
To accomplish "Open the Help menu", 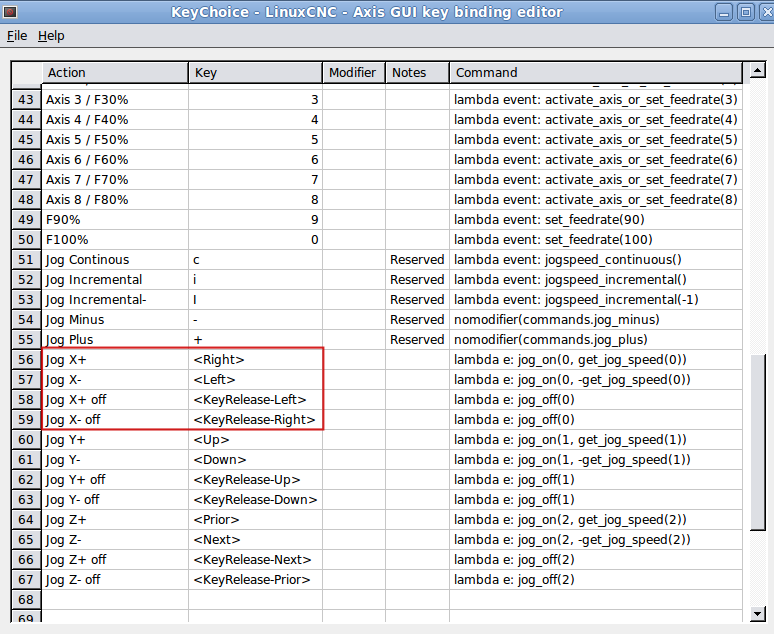I will 51,36.
